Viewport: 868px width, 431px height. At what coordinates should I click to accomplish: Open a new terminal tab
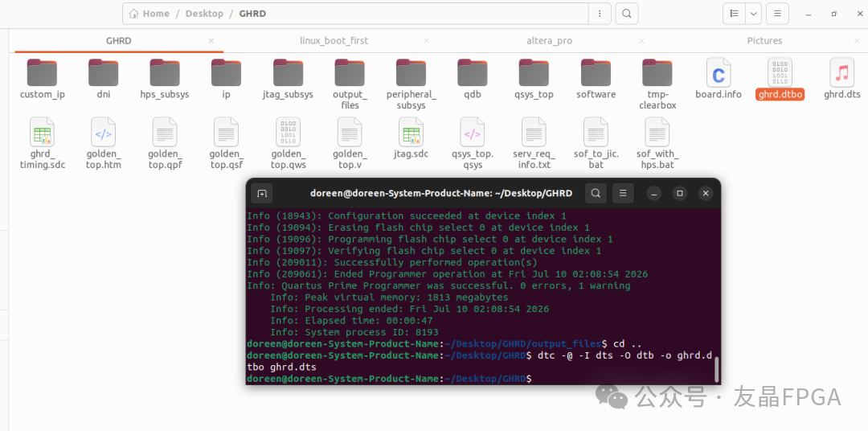coord(262,193)
